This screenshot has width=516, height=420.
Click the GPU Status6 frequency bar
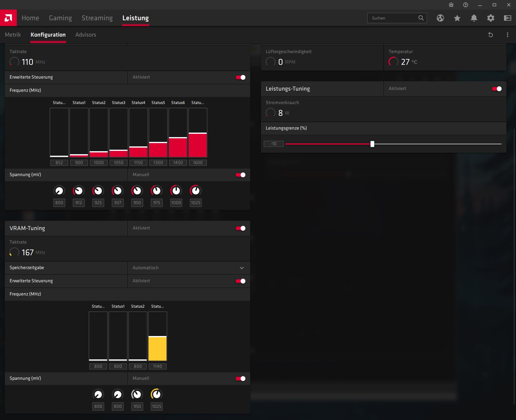click(178, 133)
